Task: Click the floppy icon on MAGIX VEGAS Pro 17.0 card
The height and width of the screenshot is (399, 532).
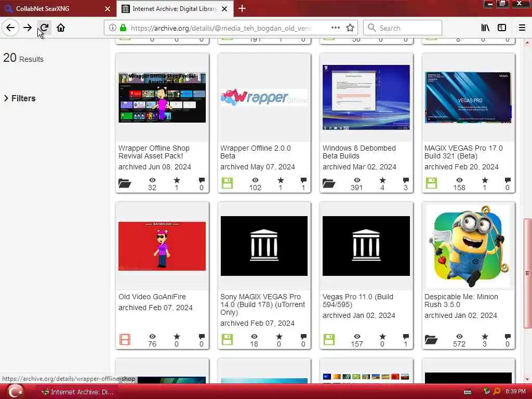Action: coord(431,183)
